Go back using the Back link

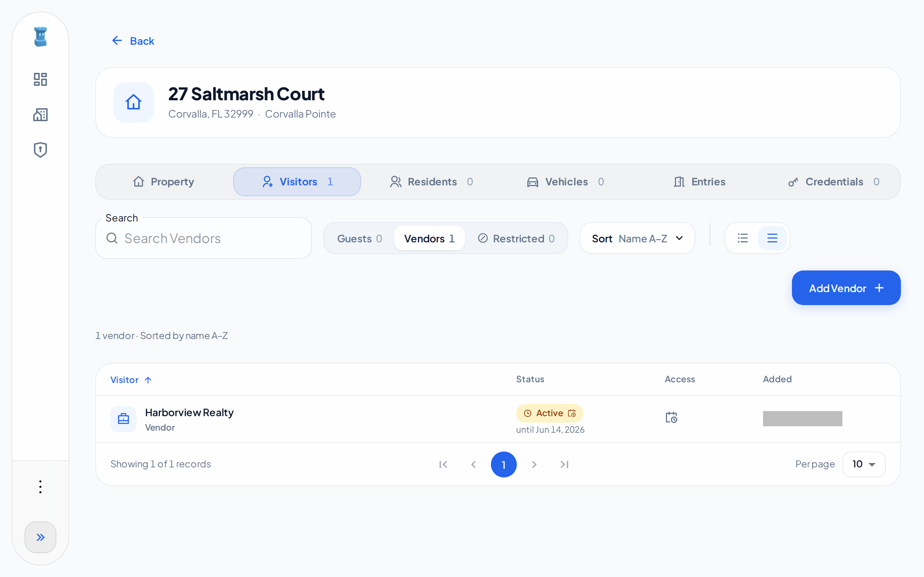pos(133,41)
